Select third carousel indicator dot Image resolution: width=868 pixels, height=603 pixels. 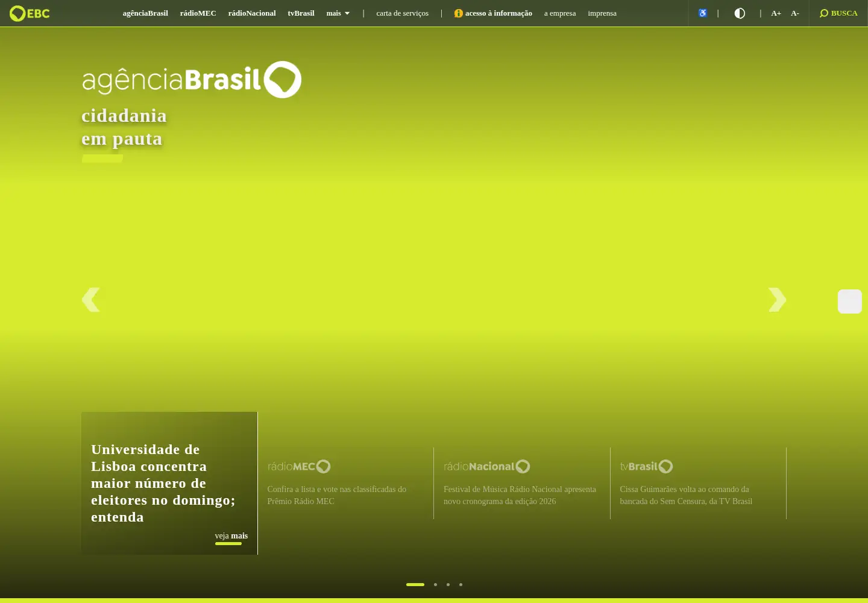(x=448, y=584)
